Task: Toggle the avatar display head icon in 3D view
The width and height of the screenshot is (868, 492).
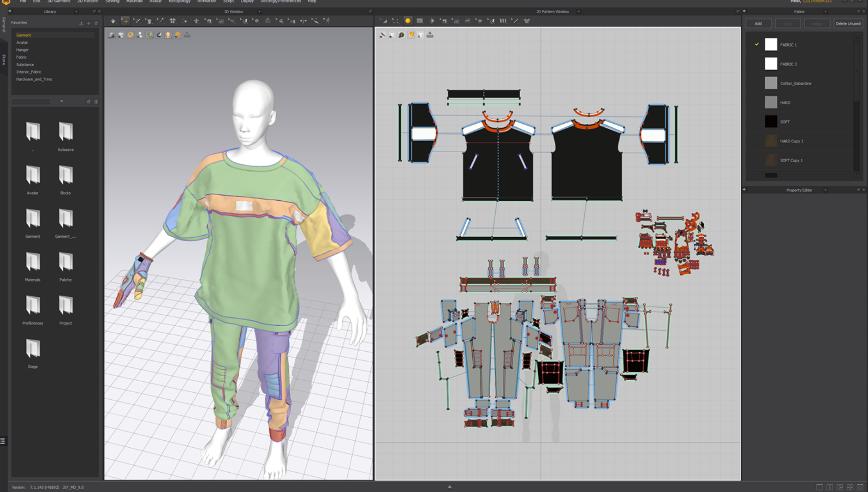Action: tap(168, 35)
